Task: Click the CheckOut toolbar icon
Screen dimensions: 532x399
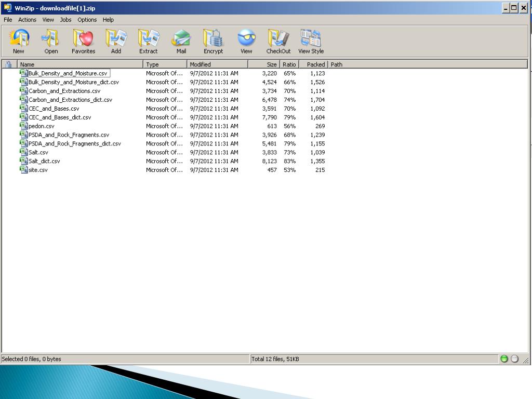Action: tap(278, 38)
